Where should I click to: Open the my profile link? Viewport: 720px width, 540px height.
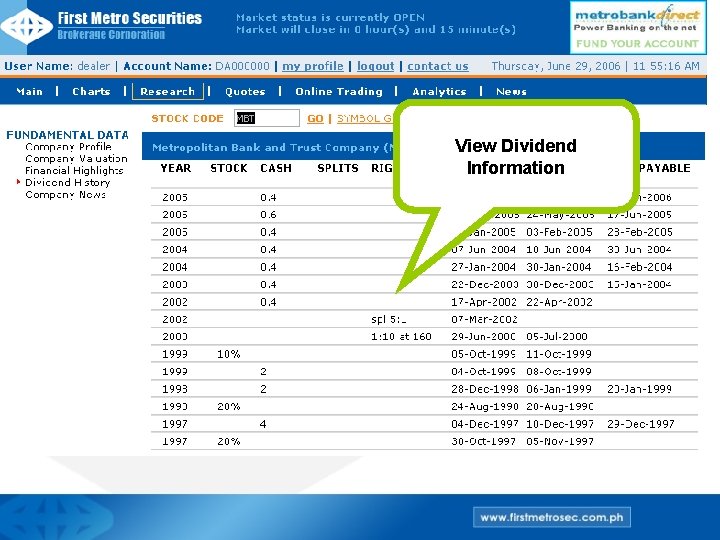[x=313, y=66]
